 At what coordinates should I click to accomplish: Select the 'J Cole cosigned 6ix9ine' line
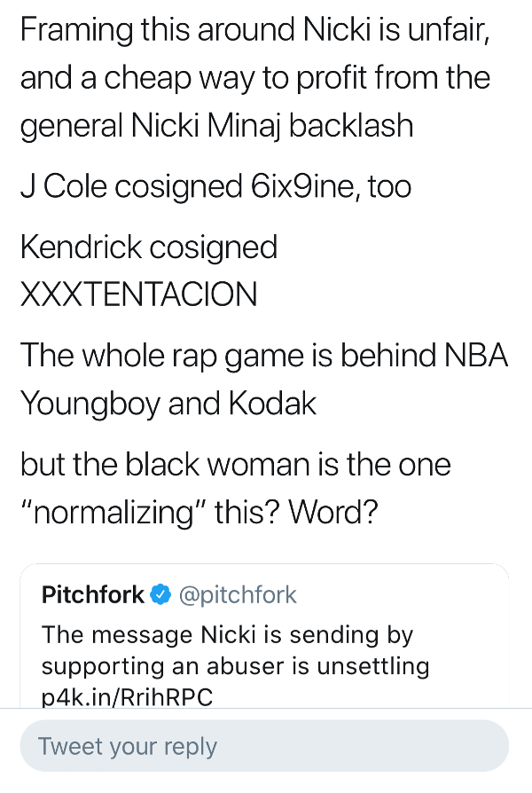click(x=215, y=186)
